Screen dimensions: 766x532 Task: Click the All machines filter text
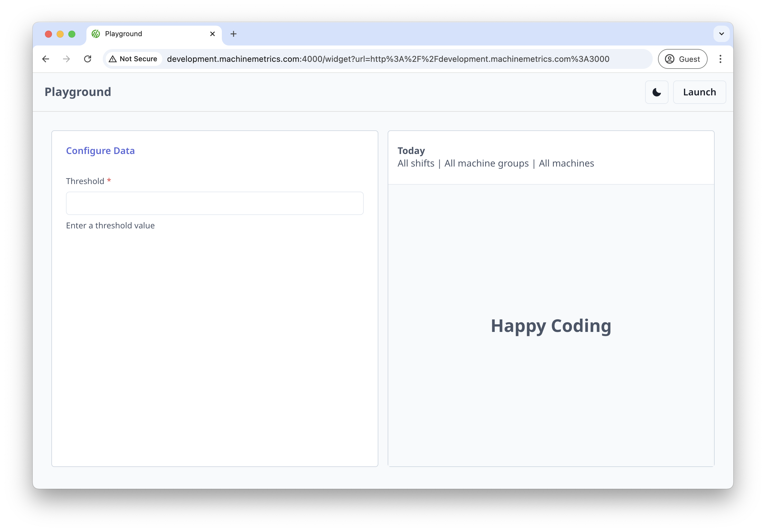point(566,163)
